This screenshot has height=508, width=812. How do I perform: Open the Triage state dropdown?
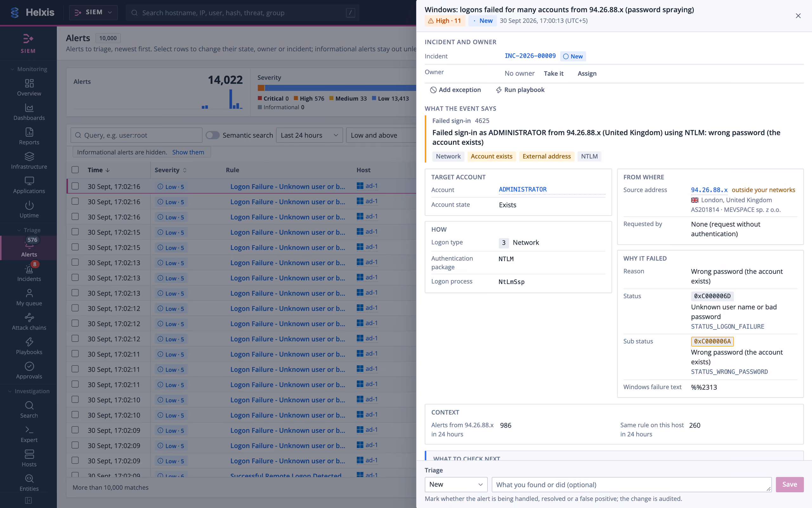tap(456, 485)
